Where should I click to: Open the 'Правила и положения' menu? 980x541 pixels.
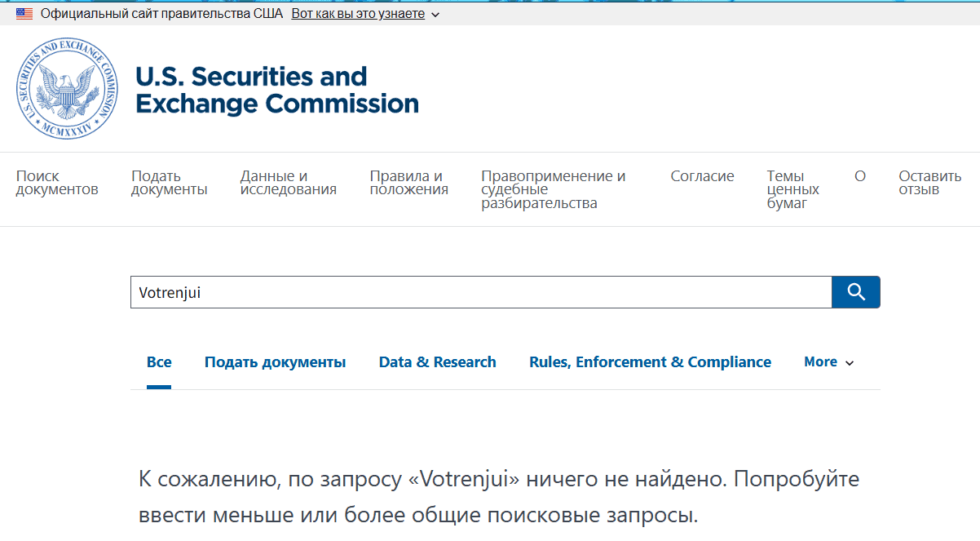[x=408, y=183]
